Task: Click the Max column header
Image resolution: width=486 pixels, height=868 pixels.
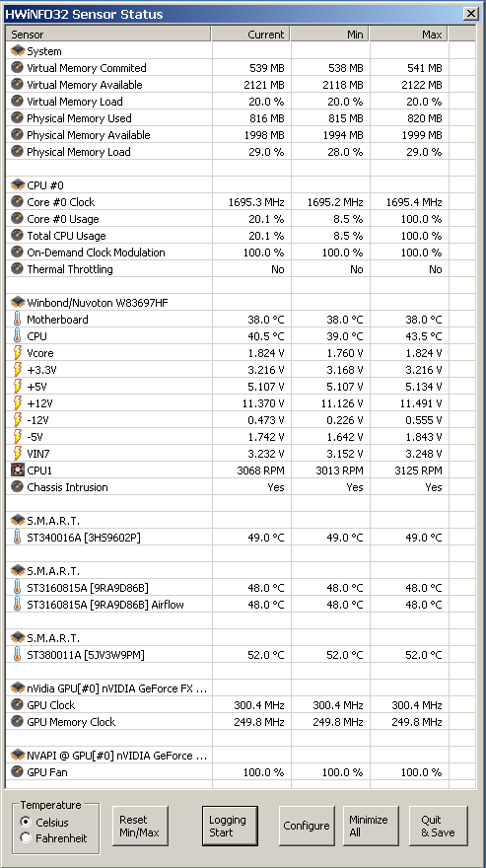Action: pyautogui.click(x=409, y=35)
